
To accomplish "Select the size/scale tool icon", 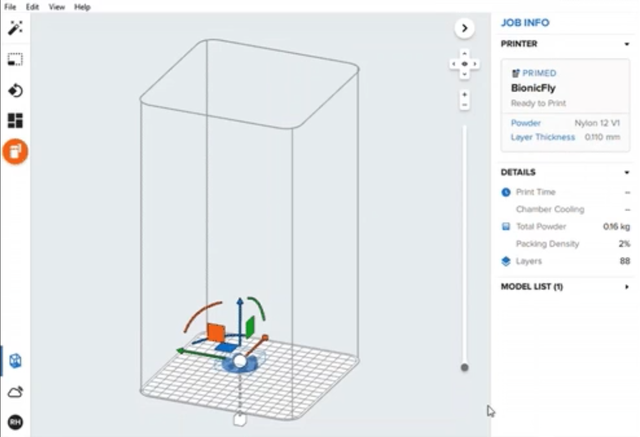I will [x=15, y=59].
